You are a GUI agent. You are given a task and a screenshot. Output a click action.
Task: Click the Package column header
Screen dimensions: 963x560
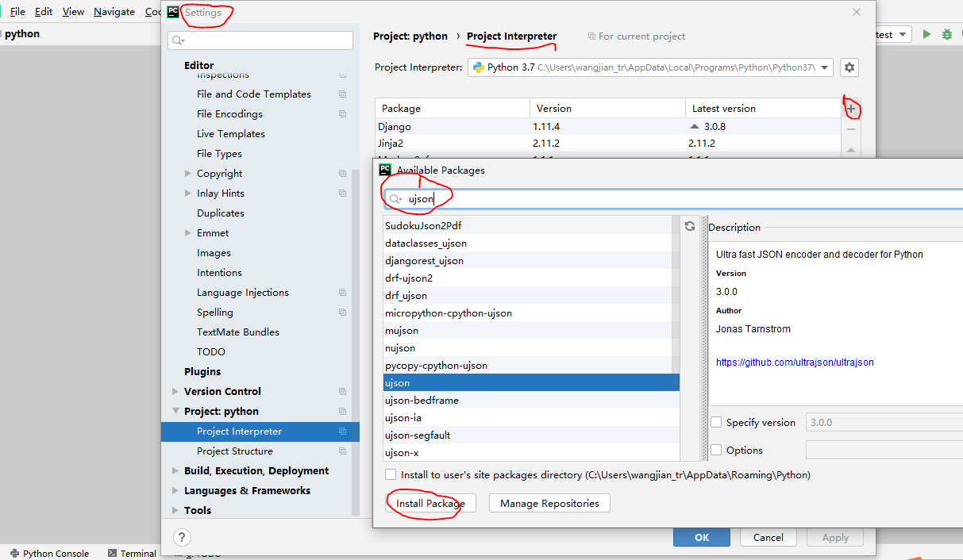(453, 109)
